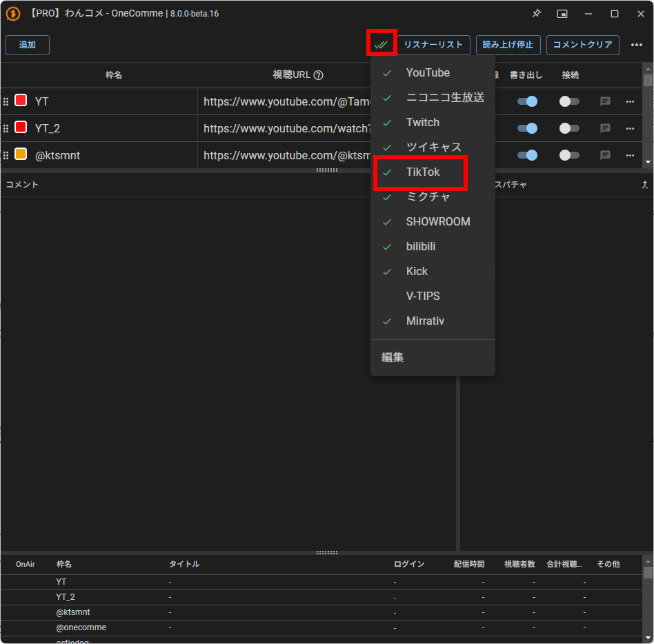
Task: Click the コメントクリア button
Action: (583, 45)
